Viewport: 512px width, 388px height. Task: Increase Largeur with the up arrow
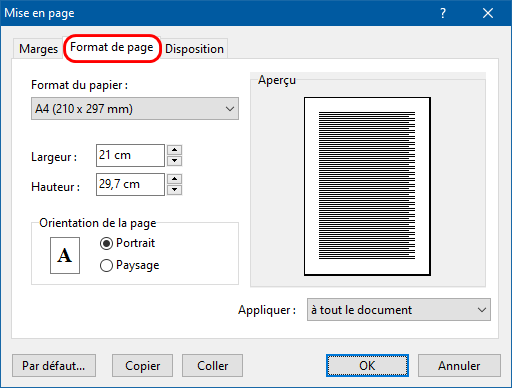pyautogui.click(x=174, y=150)
